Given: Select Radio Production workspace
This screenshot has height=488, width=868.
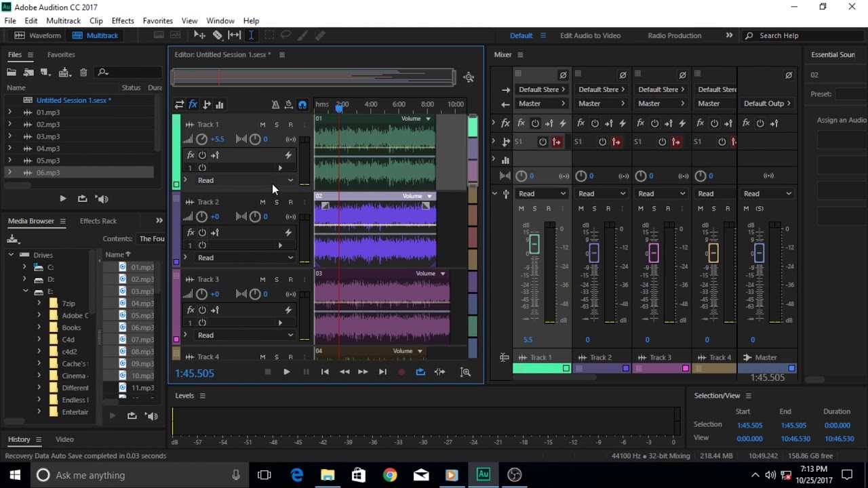Looking at the screenshot, I should pyautogui.click(x=675, y=35).
